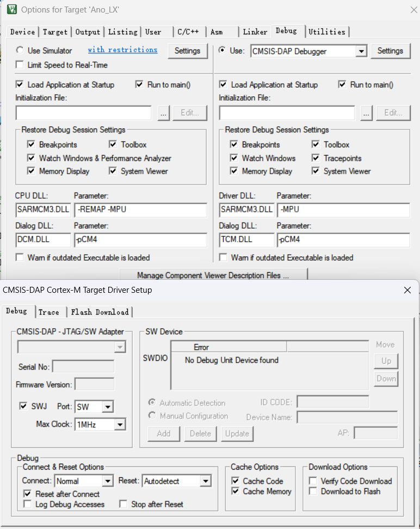Click 'No Debug Unit Device found' message

click(x=231, y=360)
